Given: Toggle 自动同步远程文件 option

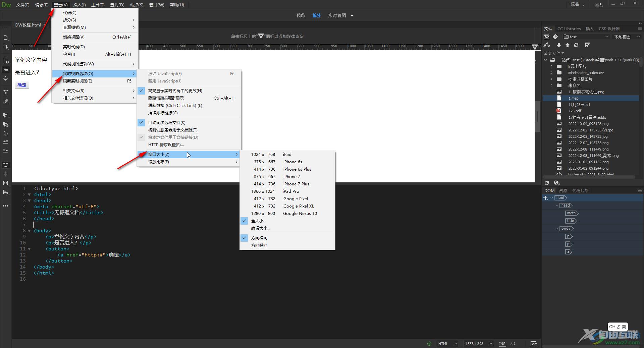Looking at the screenshot, I should (x=189, y=123).
